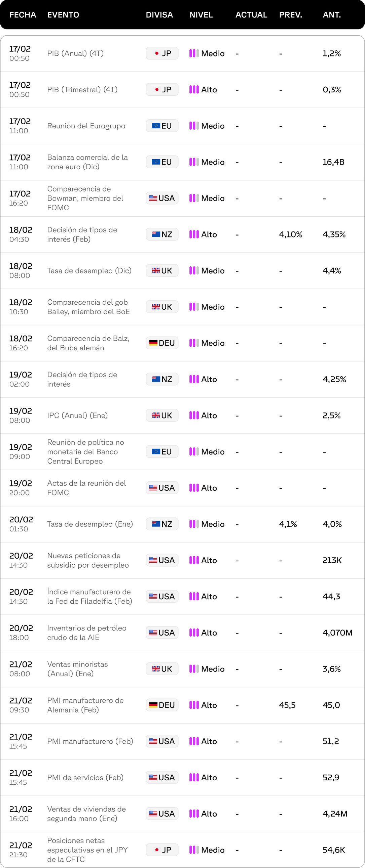365x868 pixels.
Task: Select the NZ flag badge for 18/02 rate decision
Action: [162, 234]
